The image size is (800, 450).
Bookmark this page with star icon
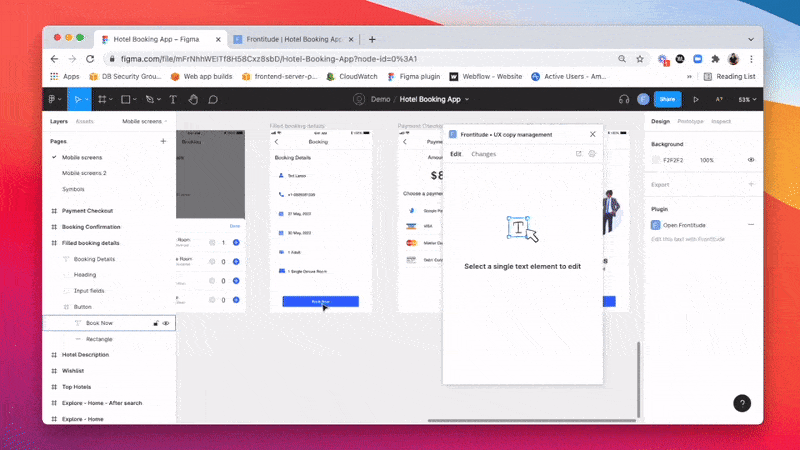point(640,59)
